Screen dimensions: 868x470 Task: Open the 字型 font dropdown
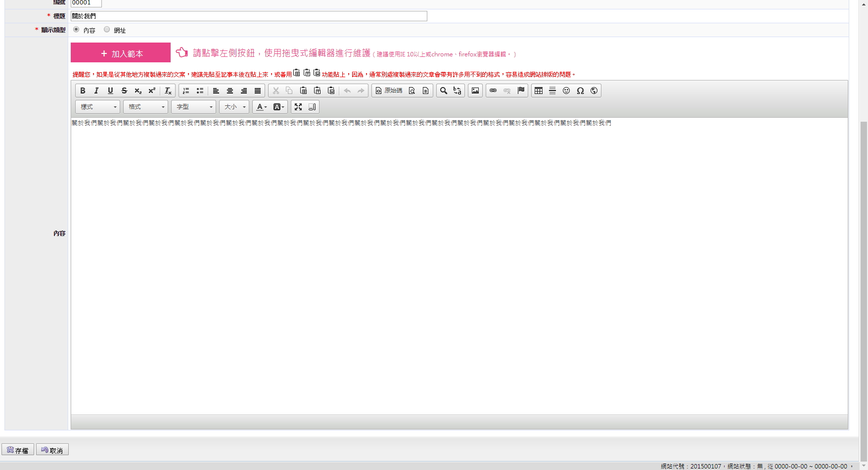pyautogui.click(x=193, y=107)
